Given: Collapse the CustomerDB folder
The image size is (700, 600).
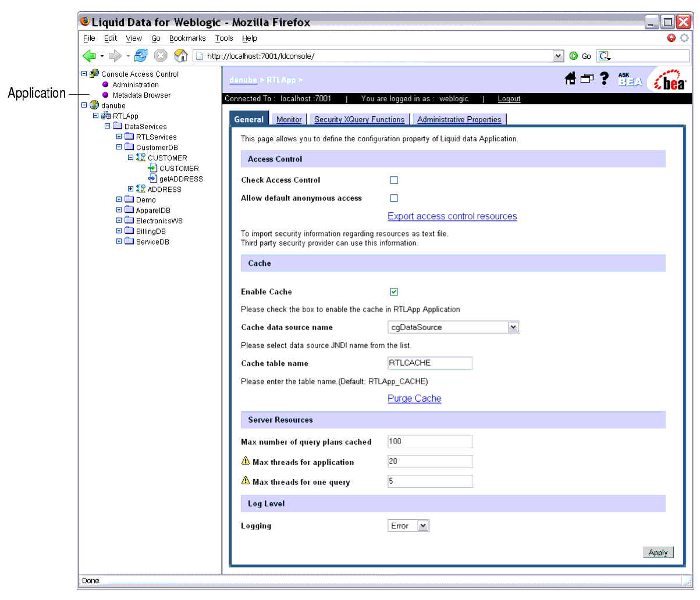Looking at the screenshot, I should (x=119, y=147).
